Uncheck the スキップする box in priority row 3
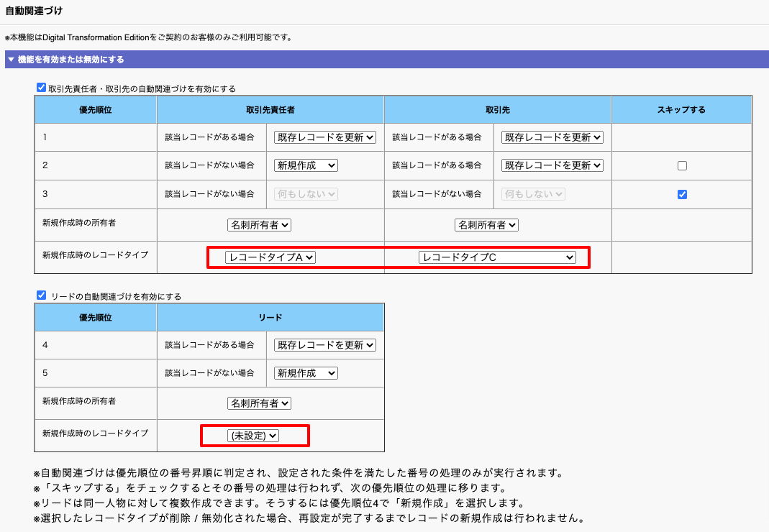 click(x=682, y=194)
